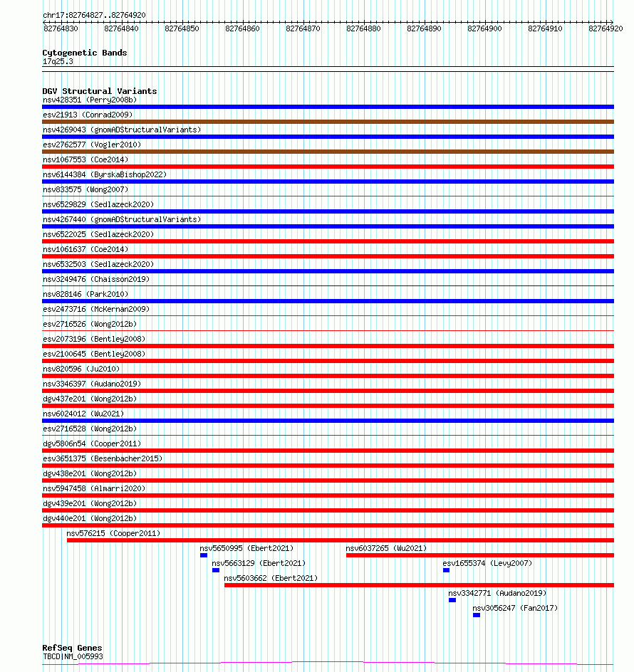Click ruler position 82764920

tap(606, 28)
